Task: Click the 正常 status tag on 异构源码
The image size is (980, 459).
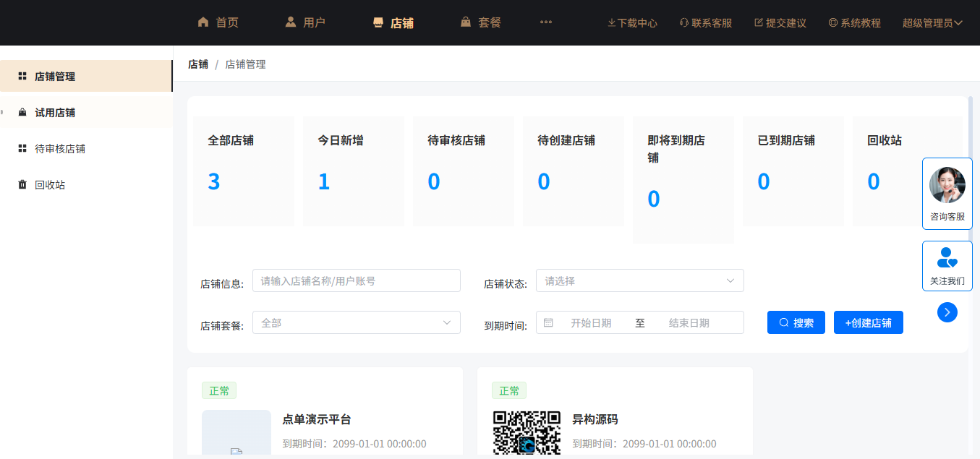Action: click(x=509, y=390)
